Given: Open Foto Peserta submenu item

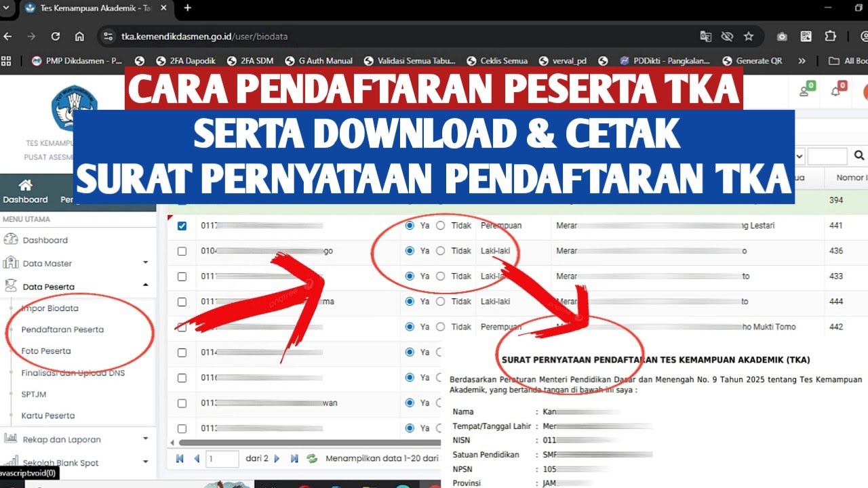Looking at the screenshot, I should [x=46, y=351].
